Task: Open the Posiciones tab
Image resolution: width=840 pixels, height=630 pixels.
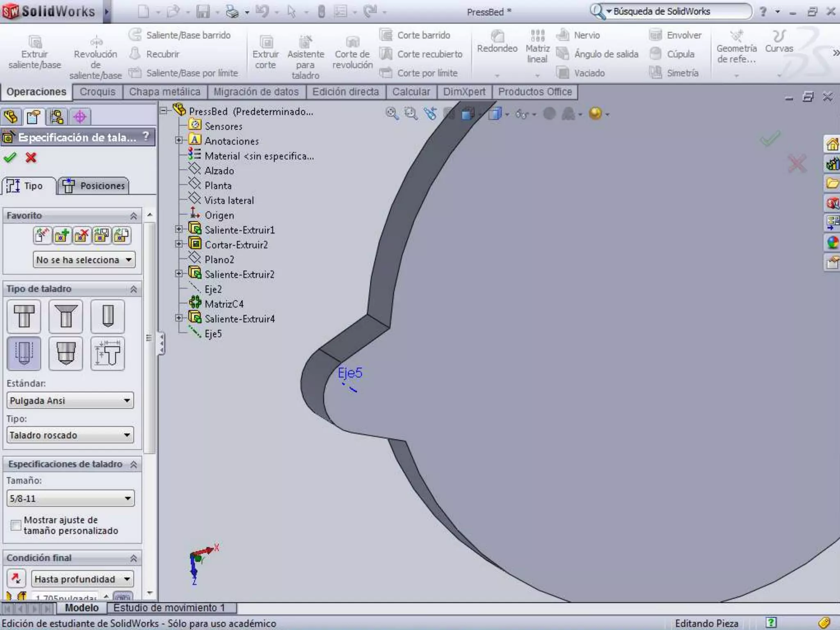Action: click(94, 186)
